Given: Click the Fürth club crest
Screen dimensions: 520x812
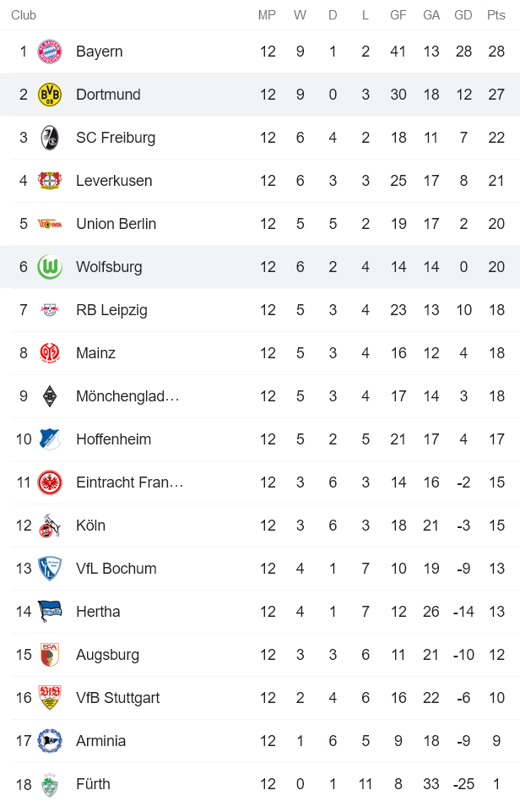Looking at the screenshot, I should click(x=50, y=783).
